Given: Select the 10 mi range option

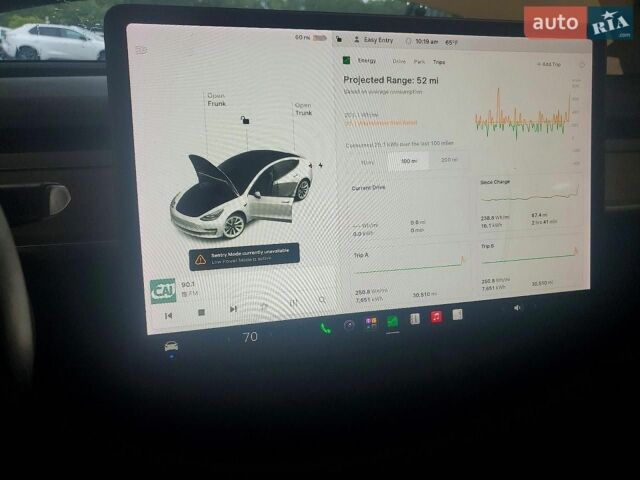Looking at the screenshot, I should (367, 162).
